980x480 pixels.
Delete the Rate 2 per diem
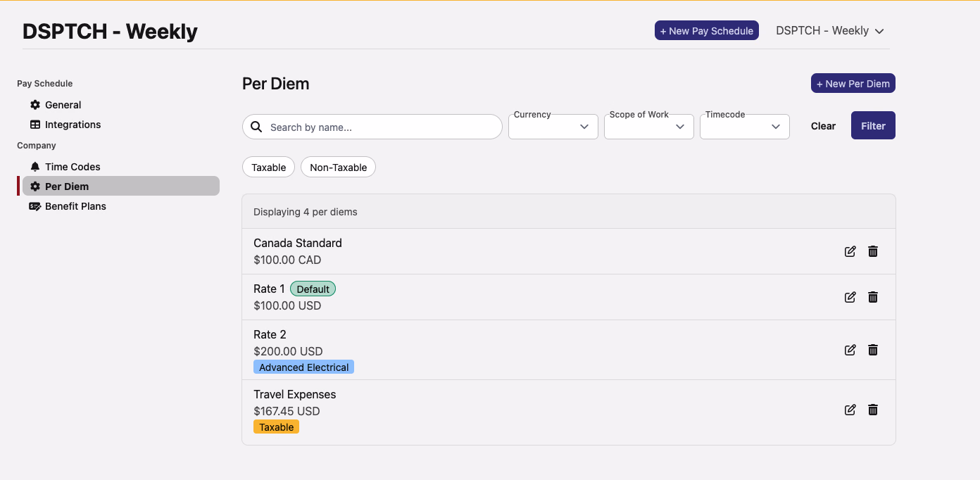(x=873, y=350)
